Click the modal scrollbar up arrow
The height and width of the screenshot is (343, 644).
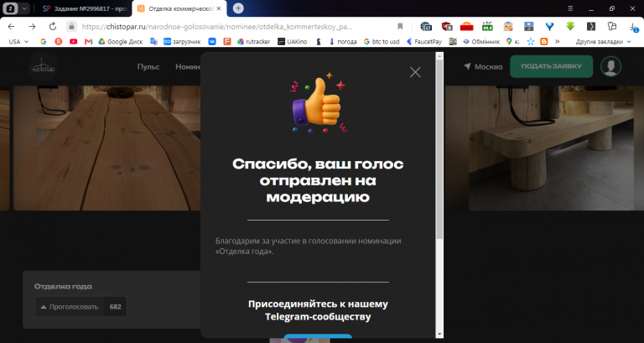pos(439,56)
